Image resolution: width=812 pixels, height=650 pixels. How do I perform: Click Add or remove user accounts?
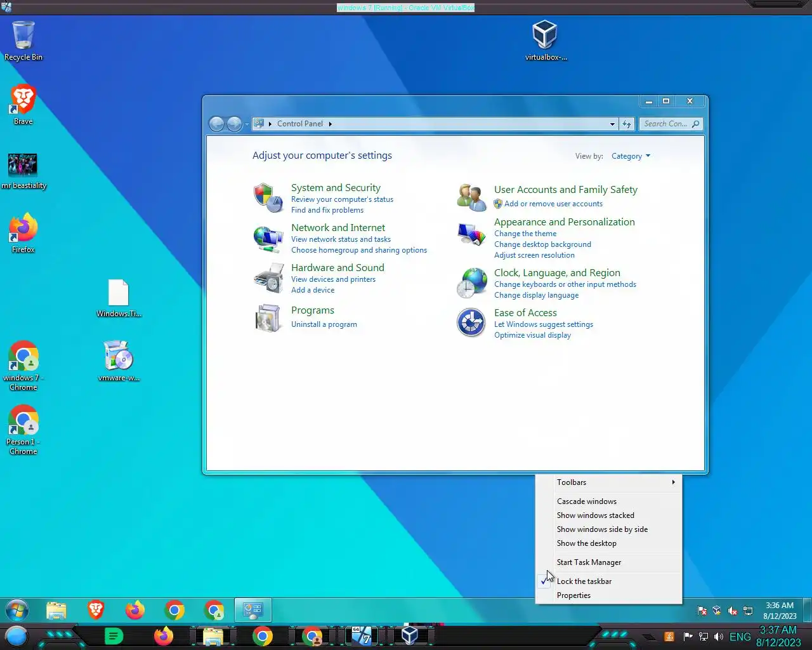553,204
